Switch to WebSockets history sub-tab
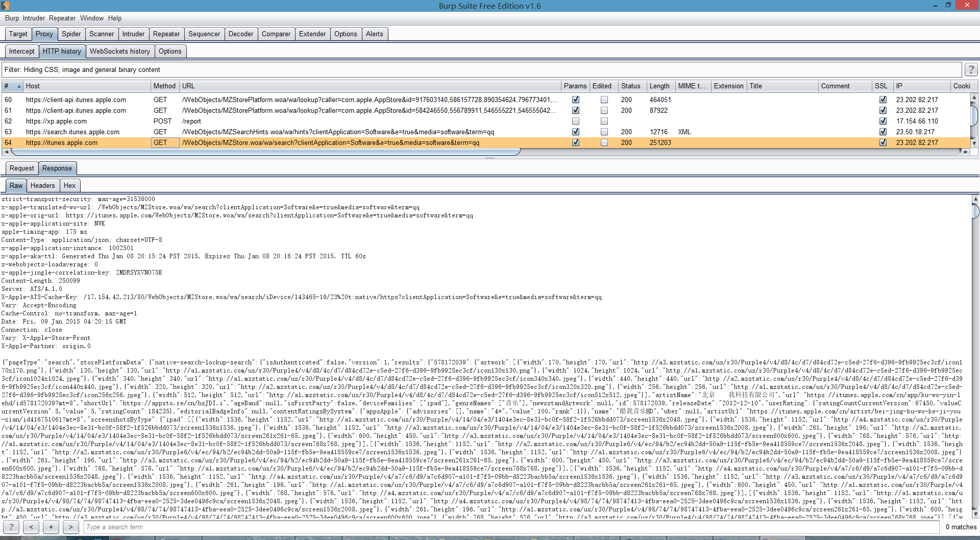980x540 pixels. coord(120,52)
